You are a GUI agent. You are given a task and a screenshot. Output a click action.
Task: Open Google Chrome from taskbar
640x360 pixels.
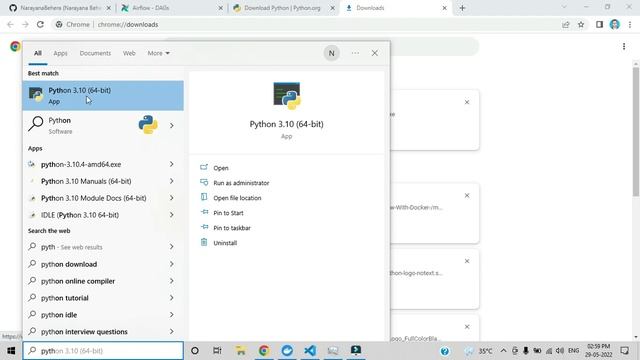[264, 351]
